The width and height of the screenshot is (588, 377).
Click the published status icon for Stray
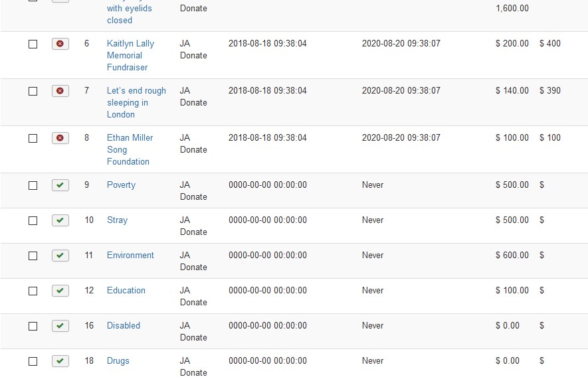(60, 220)
